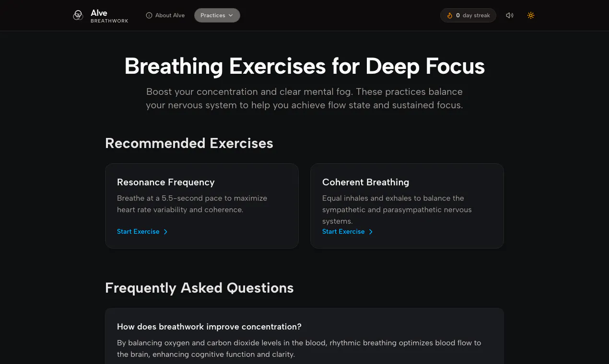Click arrow next to Coherent Breathing Start Exercise

coord(371,232)
